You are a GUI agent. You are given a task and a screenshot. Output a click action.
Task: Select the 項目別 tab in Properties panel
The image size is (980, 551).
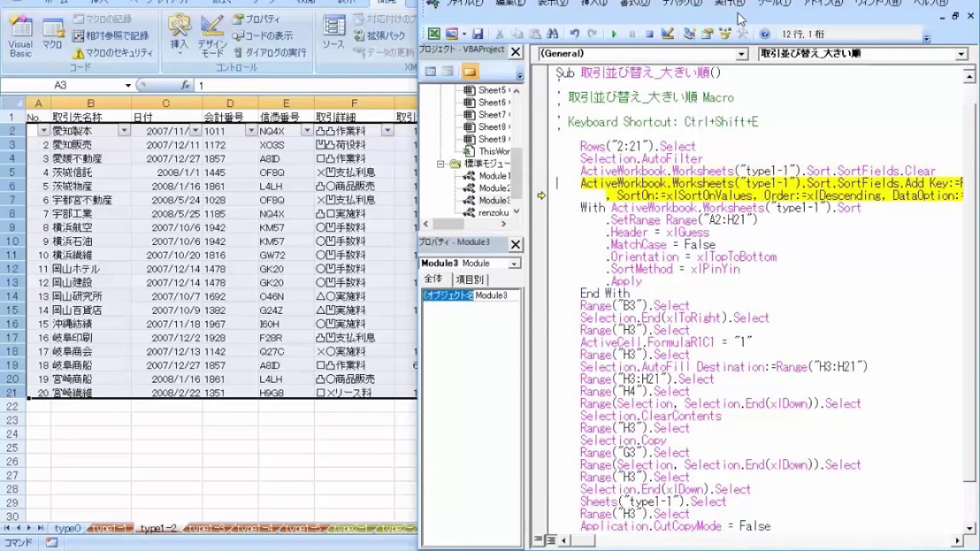pos(469,279)
